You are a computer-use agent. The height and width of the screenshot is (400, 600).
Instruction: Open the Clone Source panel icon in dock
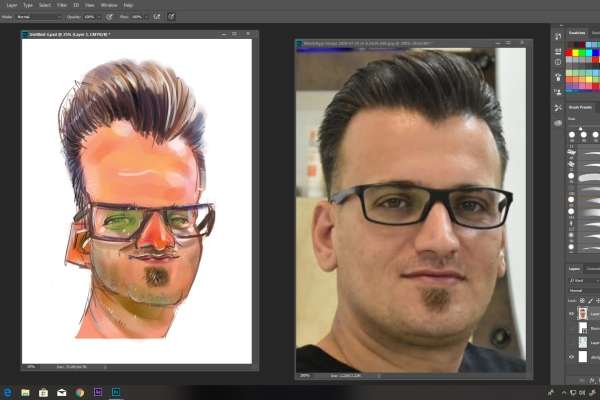pos(558,77)
